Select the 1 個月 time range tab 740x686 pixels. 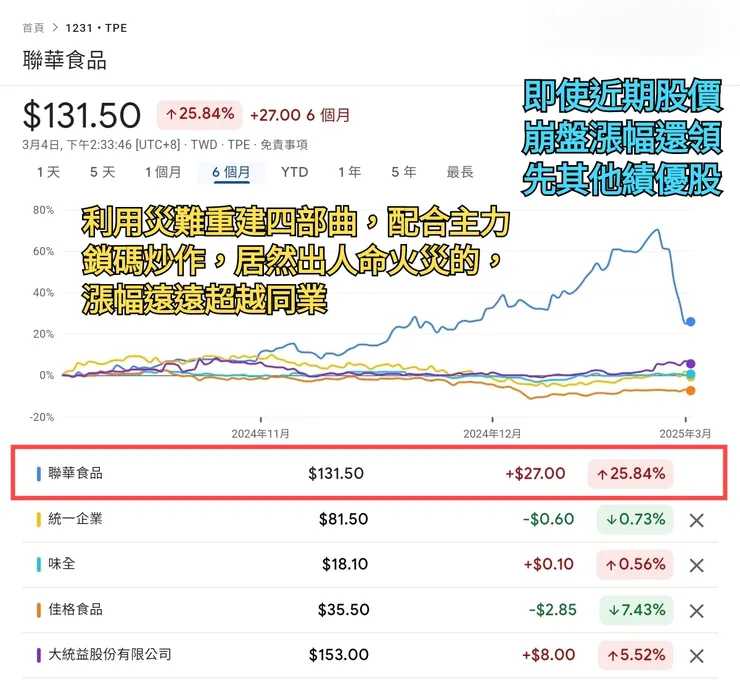(163, 172)
